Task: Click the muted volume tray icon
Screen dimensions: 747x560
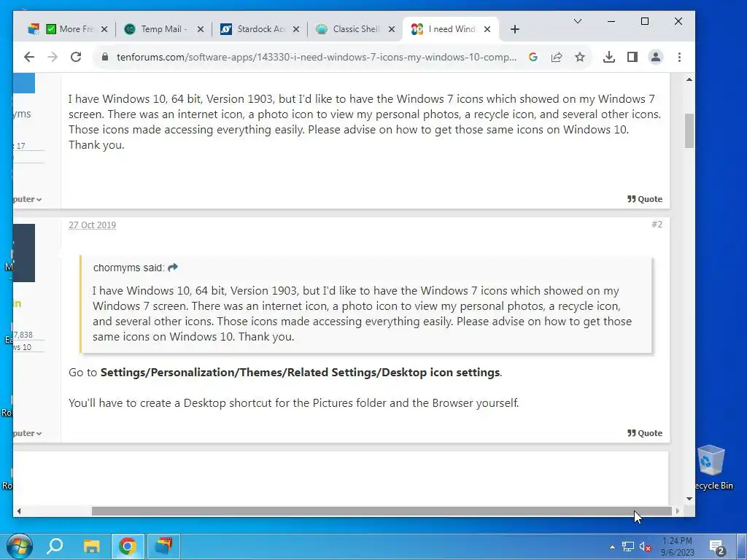Action: (645, 546)
